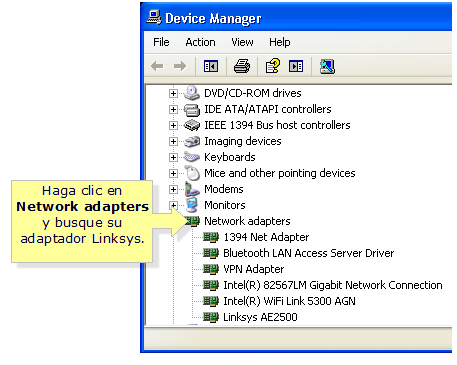This screenshot has width=457, height=365.
Task: Expand the Imaging devices node
Action: tap(173, 141)
